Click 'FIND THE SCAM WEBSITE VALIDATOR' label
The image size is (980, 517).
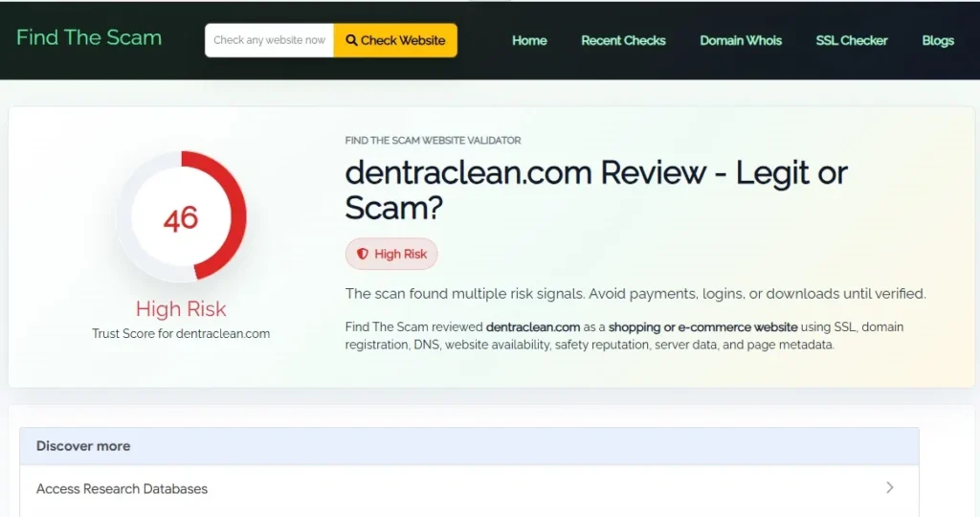click(433, 141)
